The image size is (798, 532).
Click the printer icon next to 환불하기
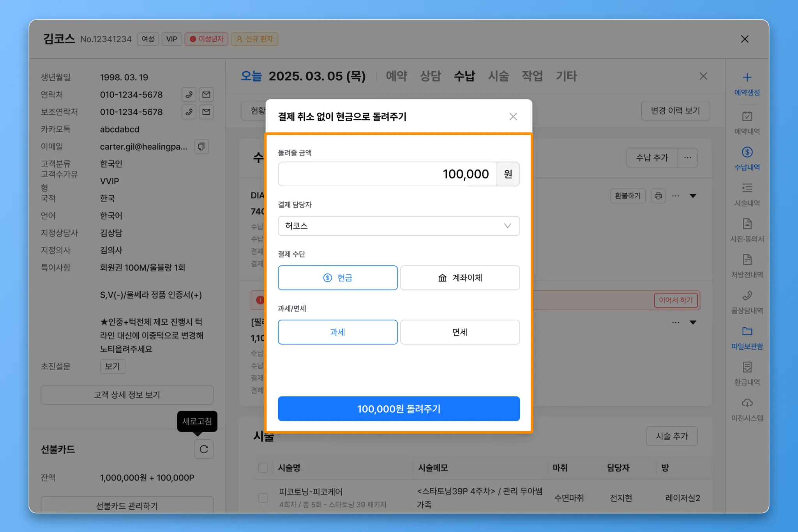[658, 196]
